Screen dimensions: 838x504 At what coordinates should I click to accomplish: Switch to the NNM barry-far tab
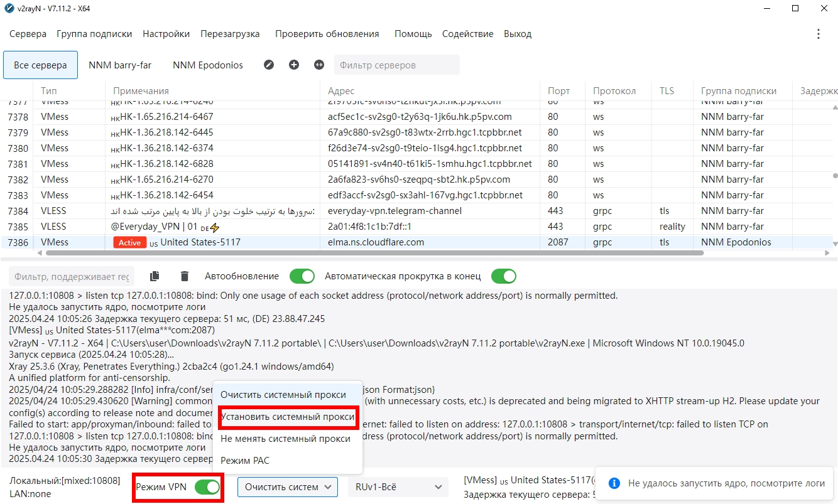120,65
